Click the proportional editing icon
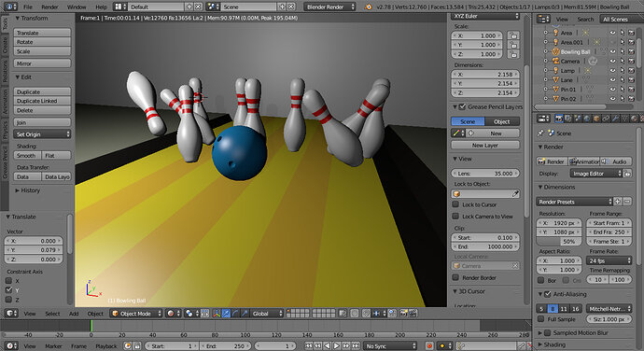This screenshot has width=644, height=351. tap(355, 314)
